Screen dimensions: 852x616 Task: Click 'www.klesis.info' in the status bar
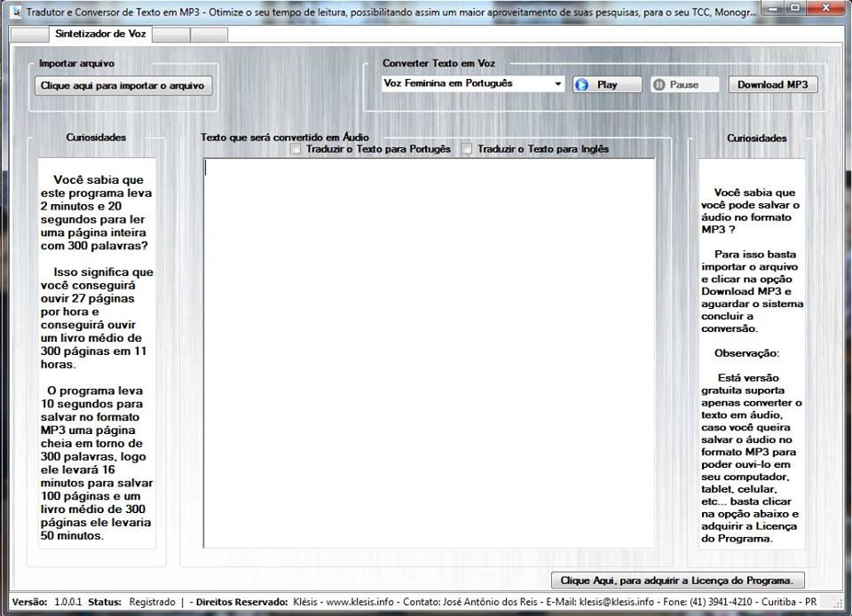click(359, 602)
